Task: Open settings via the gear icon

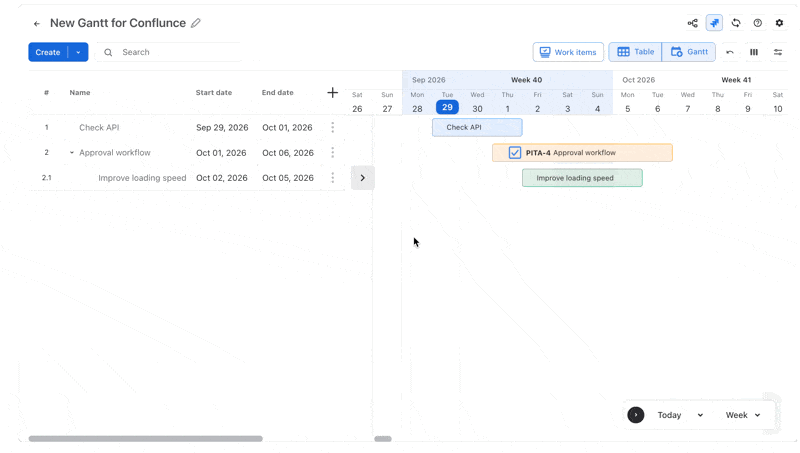Action: point(779,23)
